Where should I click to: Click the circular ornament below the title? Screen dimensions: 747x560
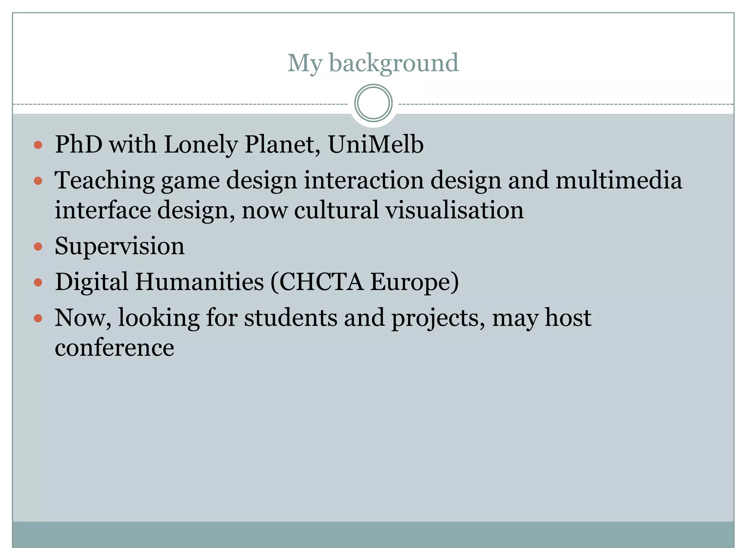(x=373, y=103)
